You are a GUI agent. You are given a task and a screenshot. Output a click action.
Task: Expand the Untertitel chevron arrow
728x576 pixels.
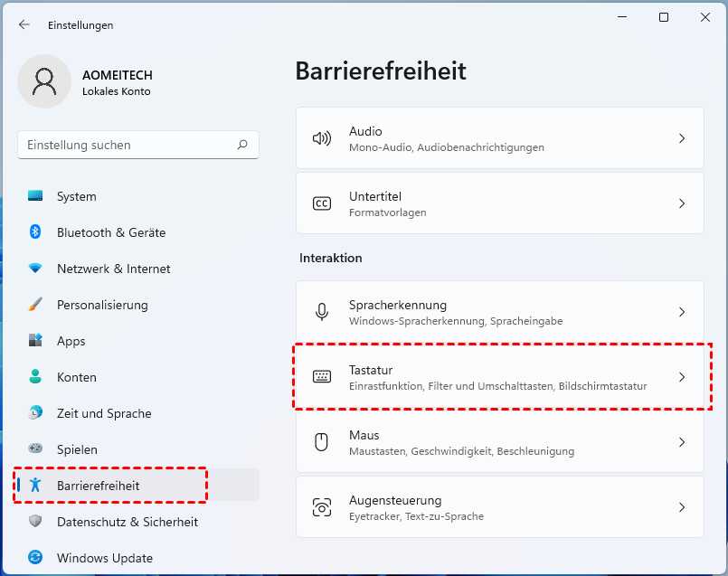click(x=682, y=203)
